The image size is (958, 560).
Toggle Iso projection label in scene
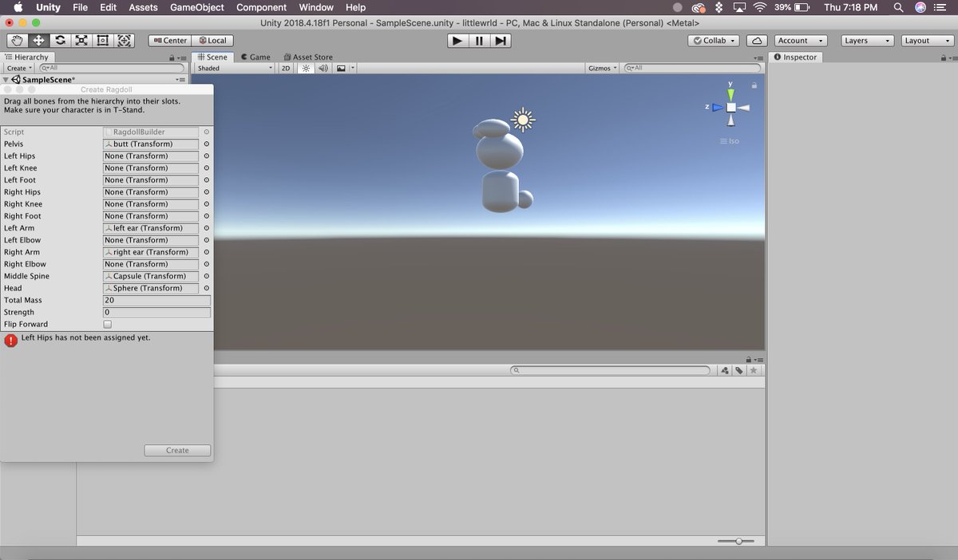point(730,141)
